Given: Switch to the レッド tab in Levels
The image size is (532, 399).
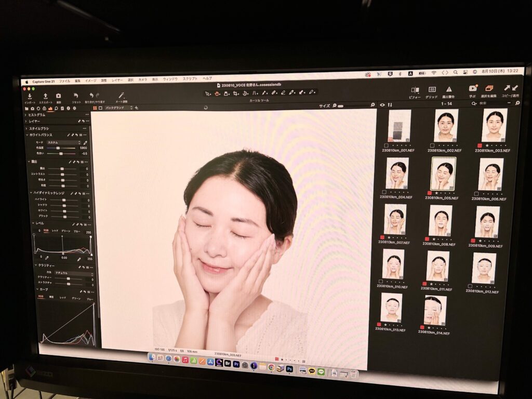Looking at the screenshot, I should [x=55, y=230].
